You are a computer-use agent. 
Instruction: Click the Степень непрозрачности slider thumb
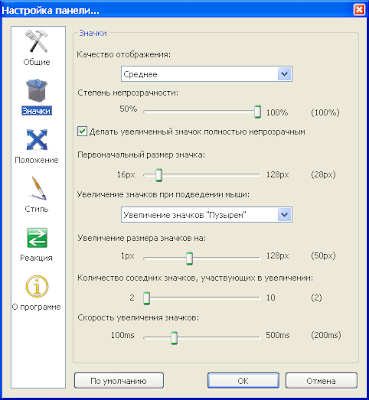coord(257,112)
